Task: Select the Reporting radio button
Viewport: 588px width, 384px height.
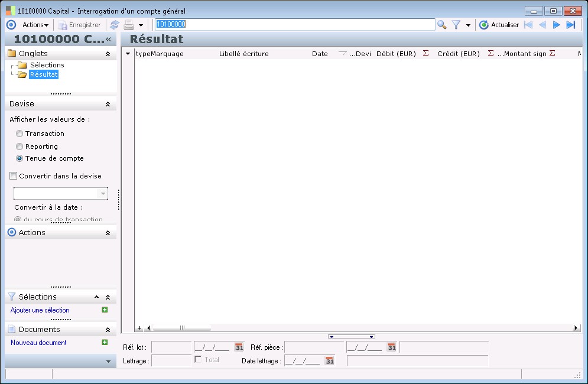Action: coord(20,147)
